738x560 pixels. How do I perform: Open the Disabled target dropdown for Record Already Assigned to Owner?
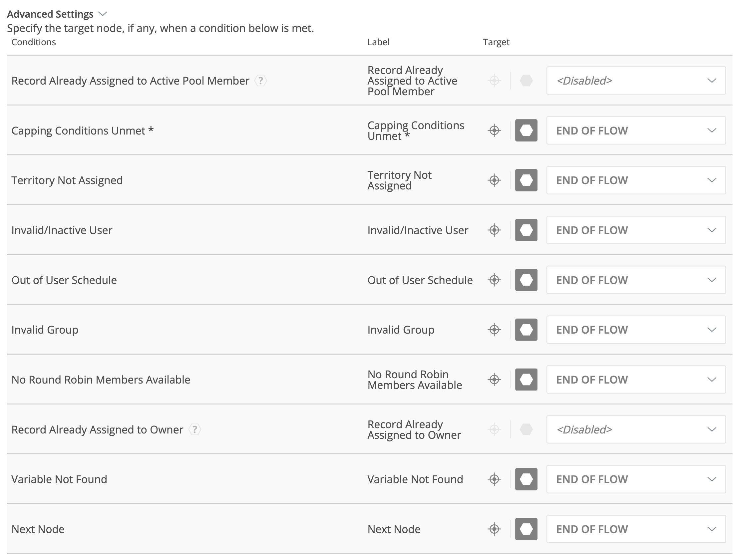tap(635, 430)
